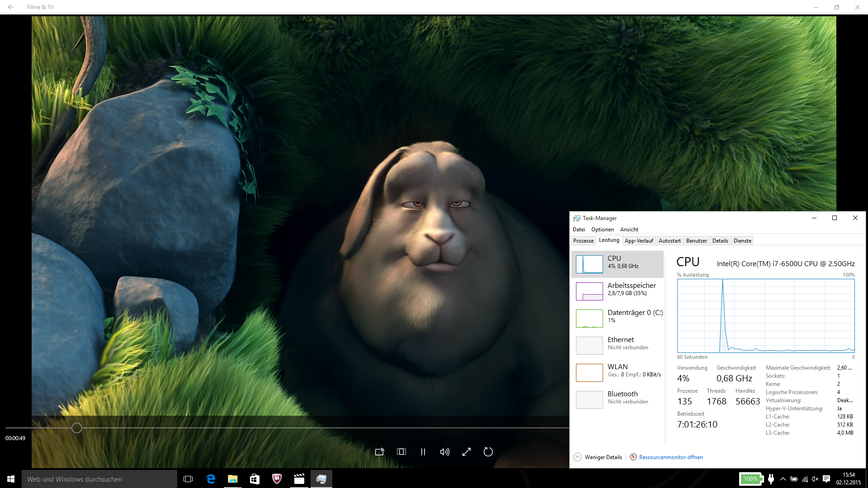
Task: Open the Ressourcenmonitor öffnen link
Action: (670, 457)
